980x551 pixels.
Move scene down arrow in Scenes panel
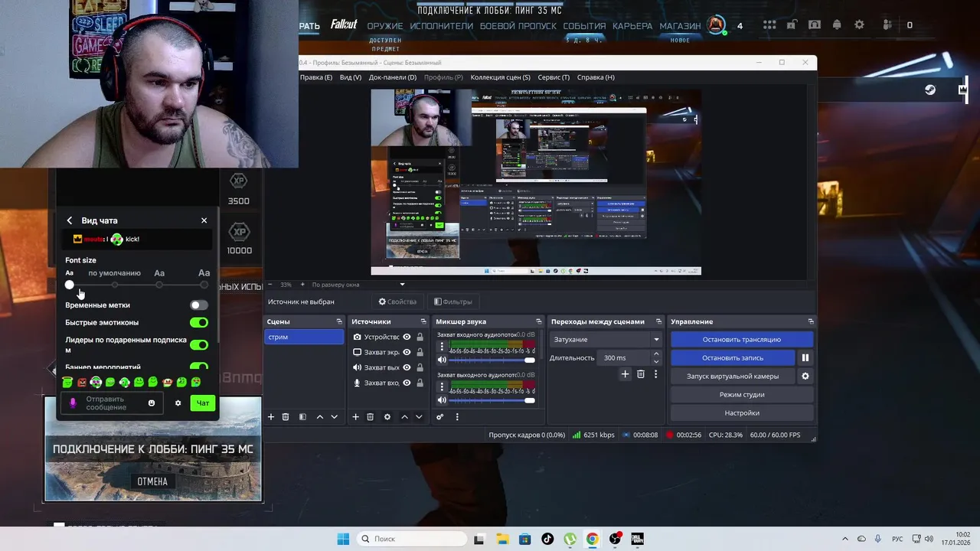pos(334,417)
